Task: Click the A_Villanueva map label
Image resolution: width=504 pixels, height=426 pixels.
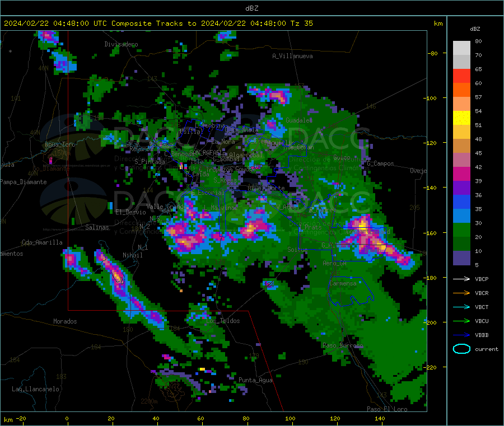Action: (x=292, y=56)
